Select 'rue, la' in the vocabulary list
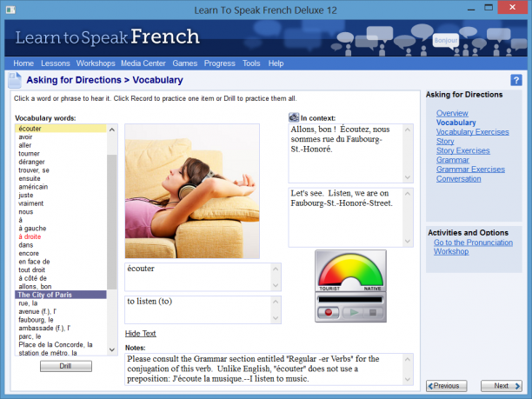Viewport: 532px width, 399px height. tap(61, 303)
